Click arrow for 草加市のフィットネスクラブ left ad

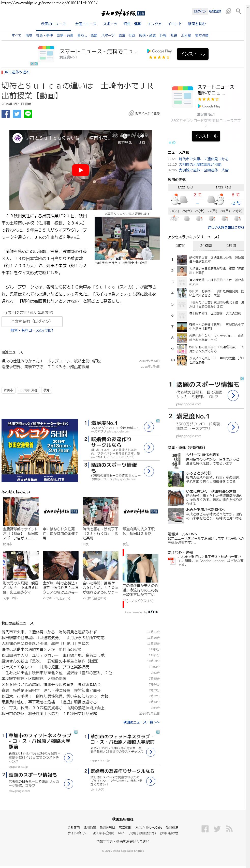68,758
